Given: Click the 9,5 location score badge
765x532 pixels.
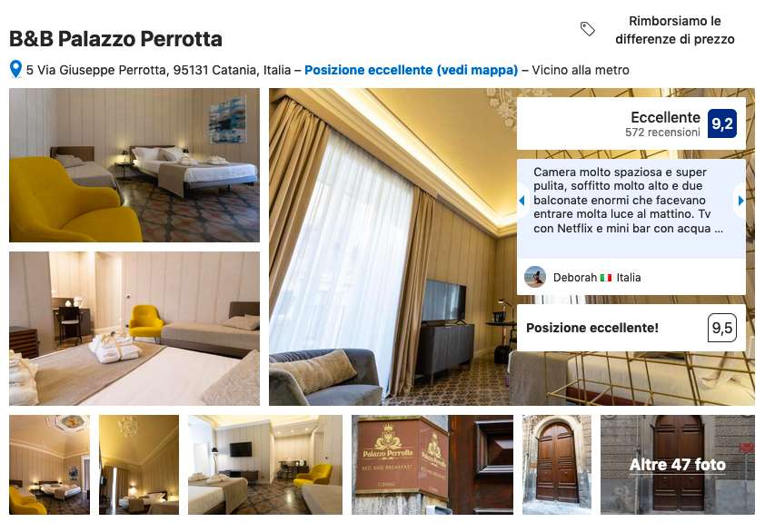Looking at the screenshot, I should pyautogui.click(x=721, y=328).
